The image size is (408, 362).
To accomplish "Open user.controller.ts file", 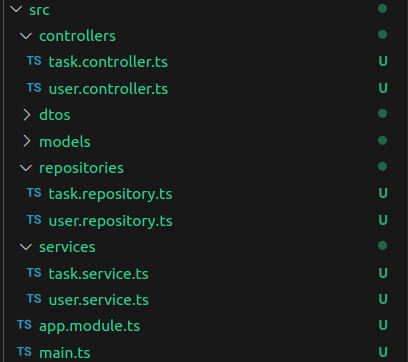I will point(108,89).
